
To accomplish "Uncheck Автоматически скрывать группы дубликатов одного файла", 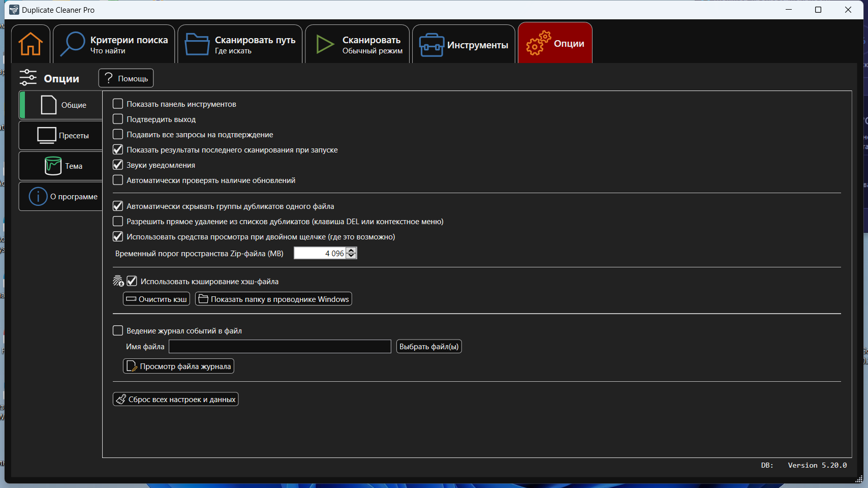I will point(118,206).
